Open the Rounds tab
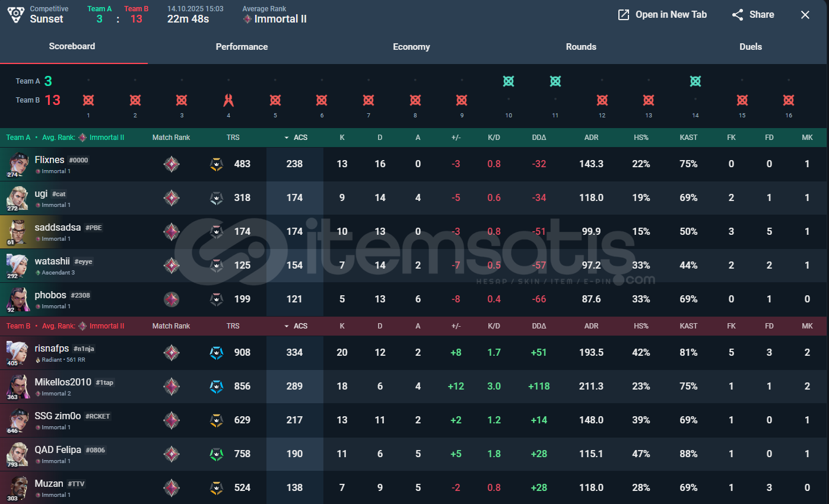 tap(581, 47)
